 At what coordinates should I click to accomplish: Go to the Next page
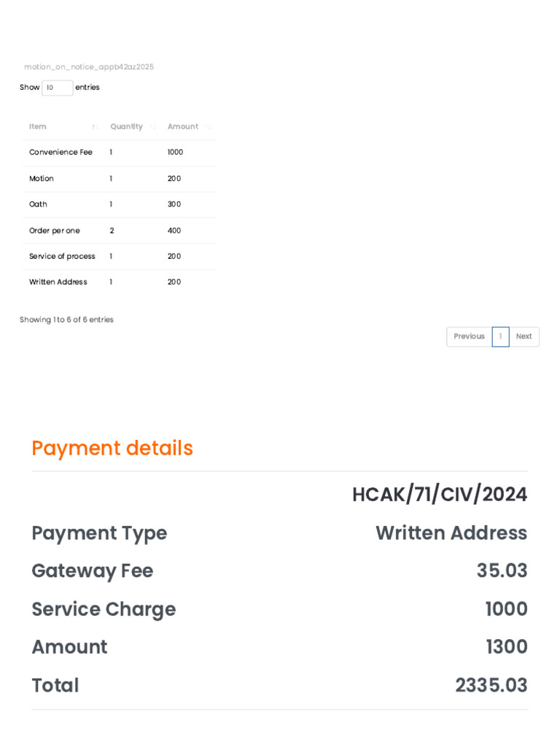524,336
